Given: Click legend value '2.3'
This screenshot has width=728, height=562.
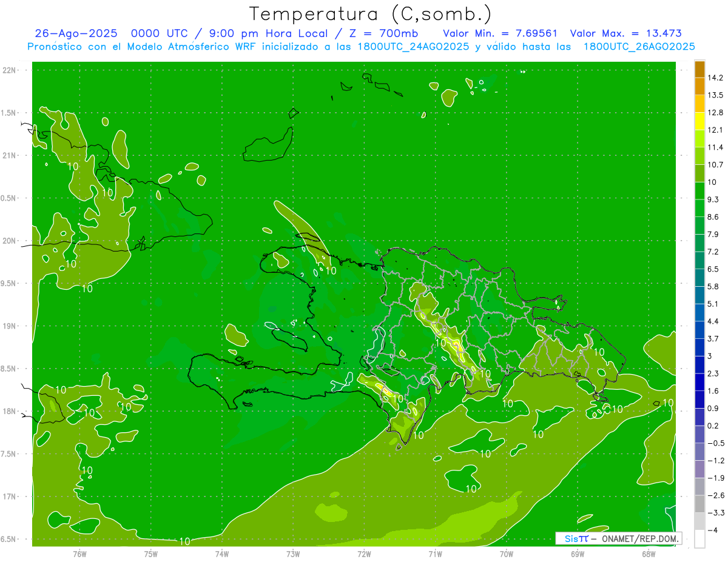Looking at the screenshot, I should [713, 373].
